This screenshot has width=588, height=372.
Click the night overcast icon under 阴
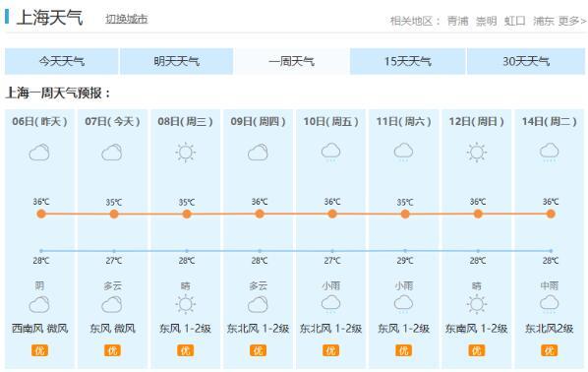click(x=39, y=304)
